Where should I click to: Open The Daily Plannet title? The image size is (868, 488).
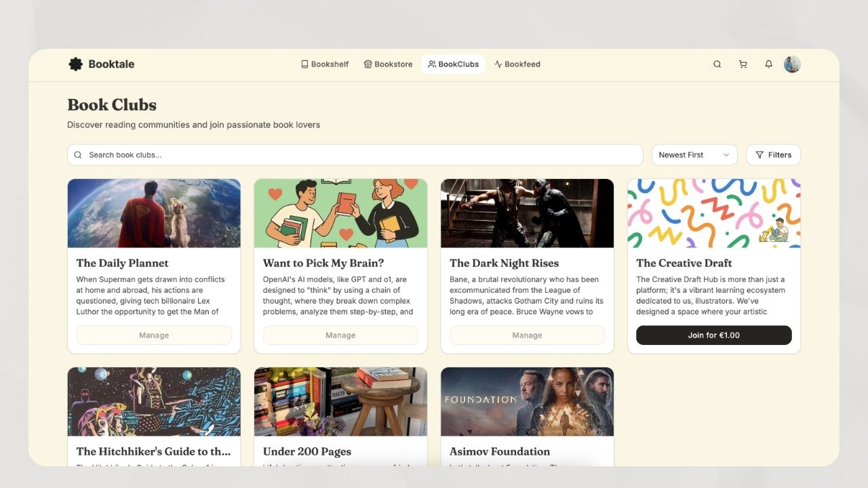[x=123, y=263]
